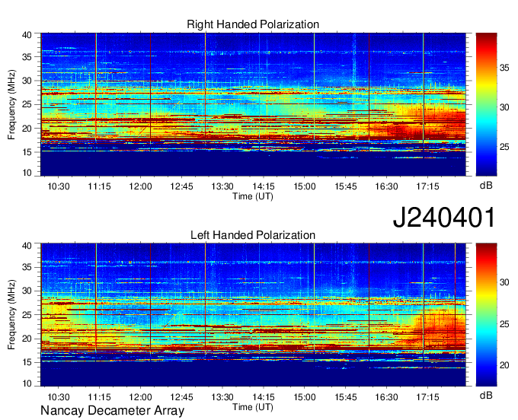Screen dimensions: 518x420
Task: Click the 15 MHz frequency tick of the lower plot
Action: (27, 363)
